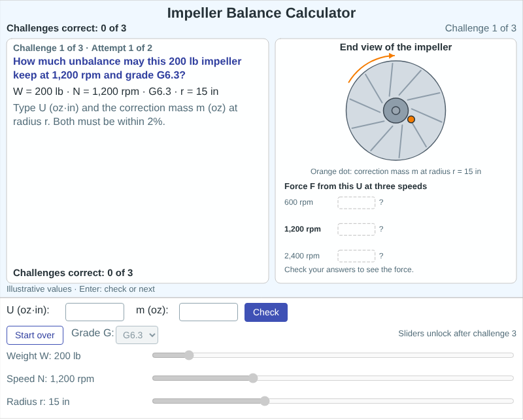Viewport: 523px width, 420px height.
Task: Click the 'Orange dot: correction mass' caption
Action: point(396,171)
